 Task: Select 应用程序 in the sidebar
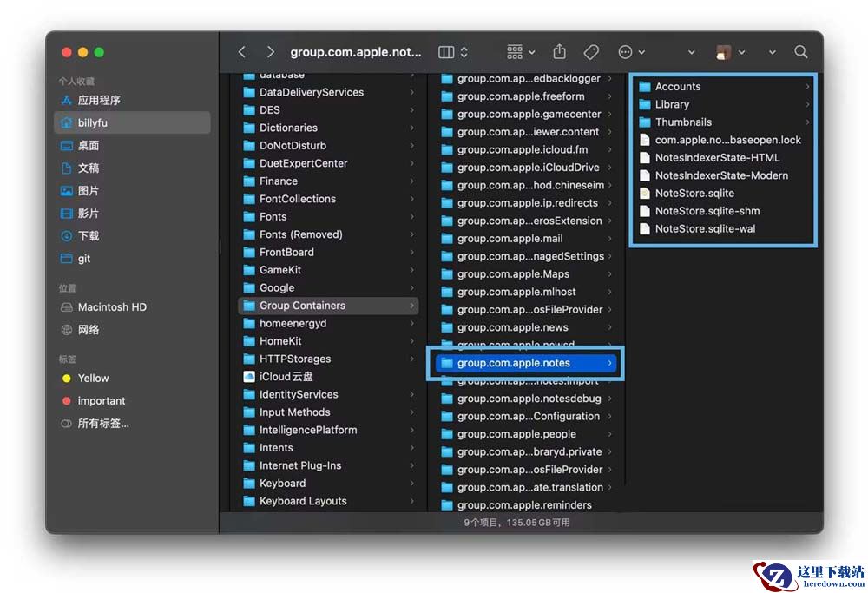[132, 100]
